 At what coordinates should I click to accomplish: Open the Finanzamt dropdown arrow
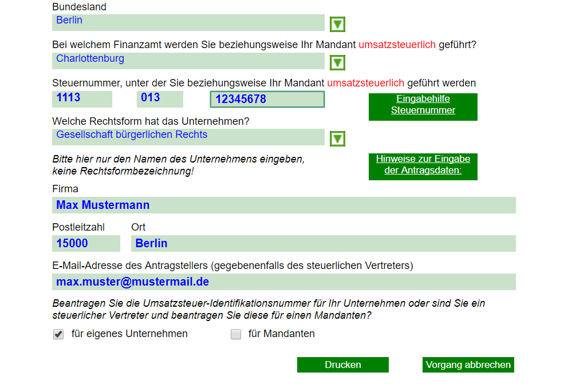(x=337, y=62)
